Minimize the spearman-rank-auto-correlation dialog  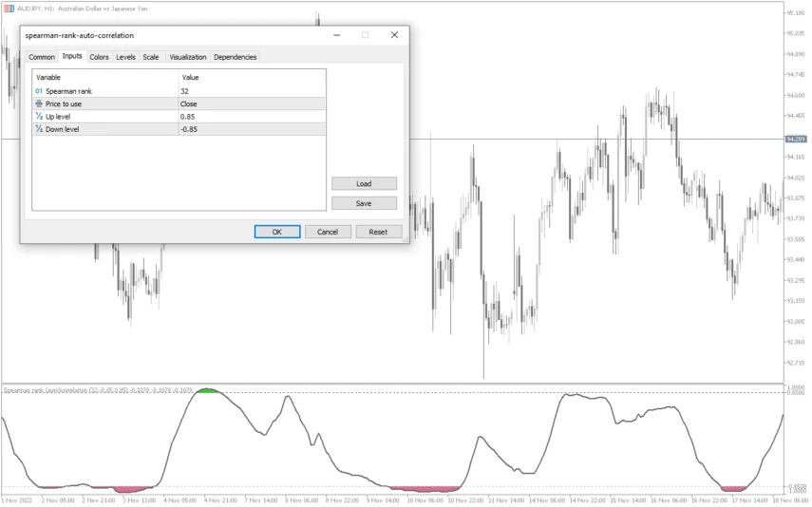click(336, 35)
